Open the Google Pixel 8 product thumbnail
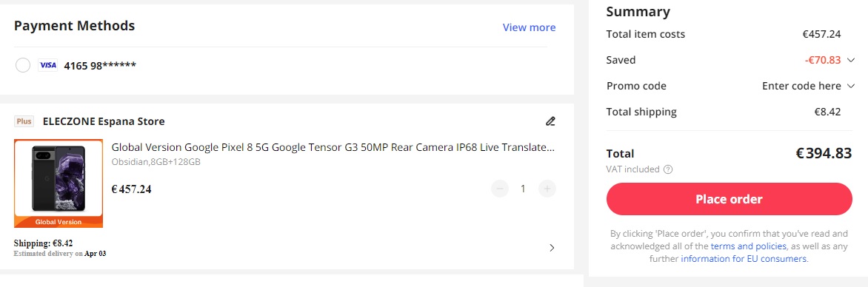The height and width of the screenshot is (287, 868). click(x=58, y=183)
